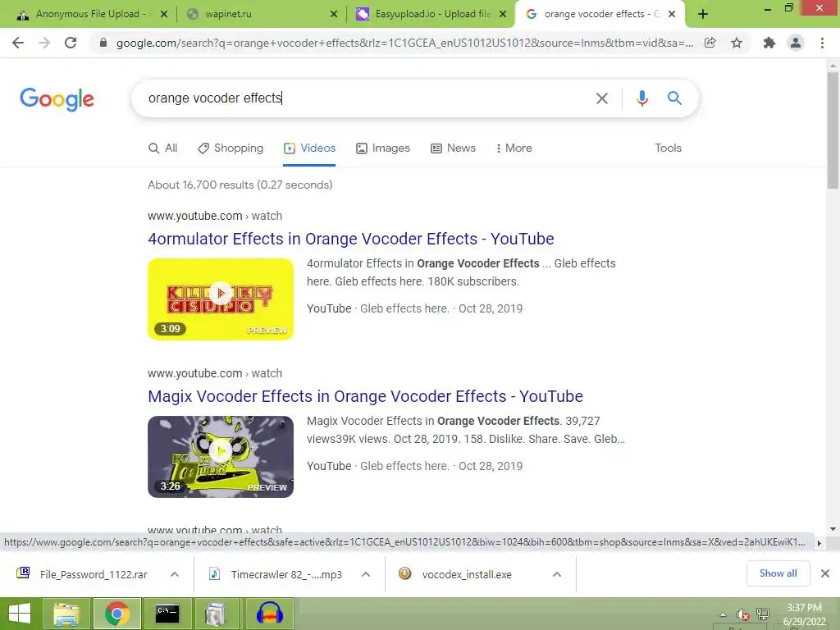The height and width of the screenshot is (630, 840).
Task: Open the File_Password_1122.rar download
Action: click(82, 574)
